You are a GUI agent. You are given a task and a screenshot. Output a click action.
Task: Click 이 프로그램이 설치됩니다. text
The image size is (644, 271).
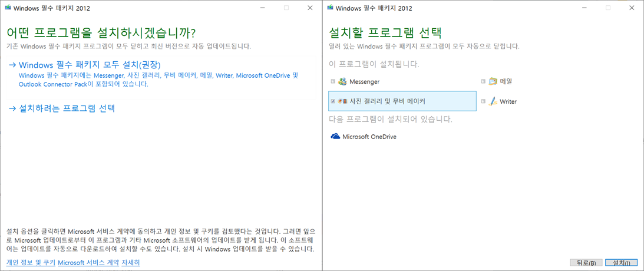[374, 64]
